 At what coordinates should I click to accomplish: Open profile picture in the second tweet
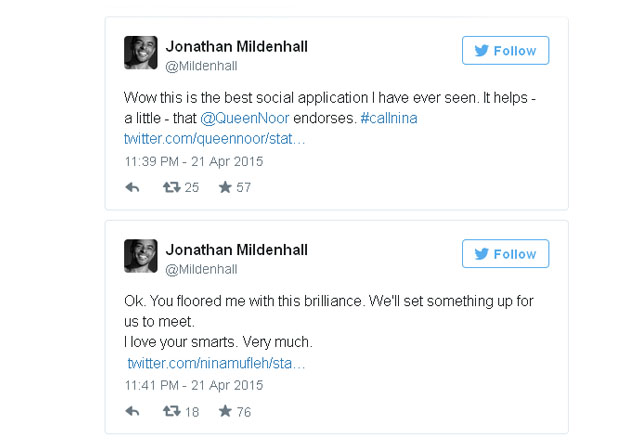(141, 256)
